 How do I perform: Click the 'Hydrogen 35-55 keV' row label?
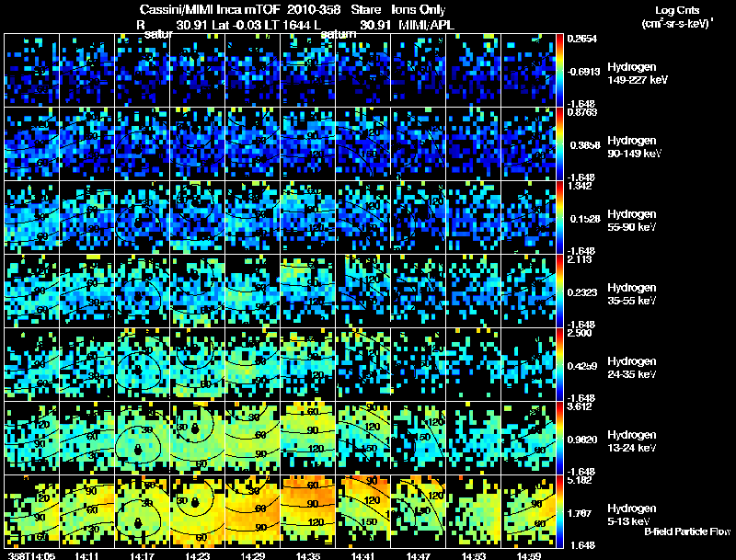[x=632, y=294]
